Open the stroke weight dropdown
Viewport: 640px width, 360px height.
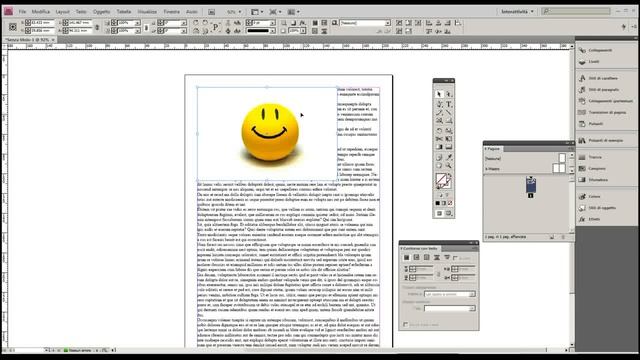(272, 23)
